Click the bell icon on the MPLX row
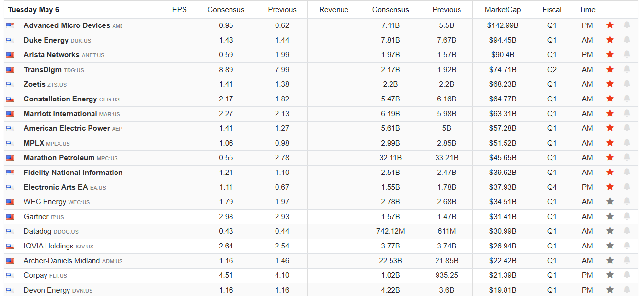644x296 pixels. [627, 143]
